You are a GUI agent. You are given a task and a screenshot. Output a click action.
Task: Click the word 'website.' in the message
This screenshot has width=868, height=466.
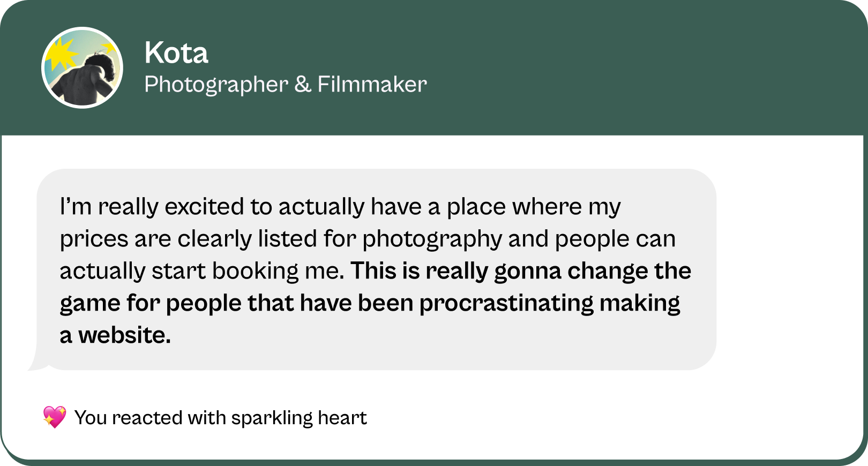coord(124,335)
